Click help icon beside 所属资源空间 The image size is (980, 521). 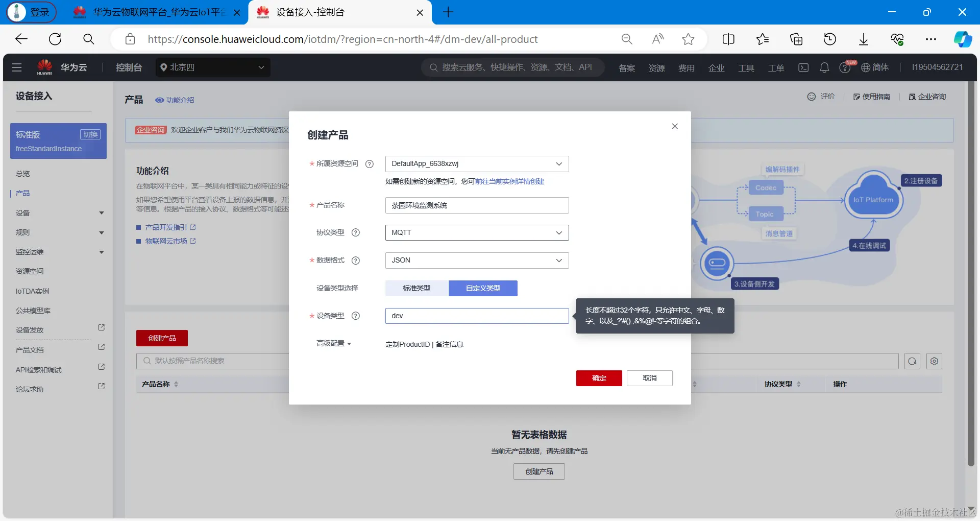(x=370, y=164)
